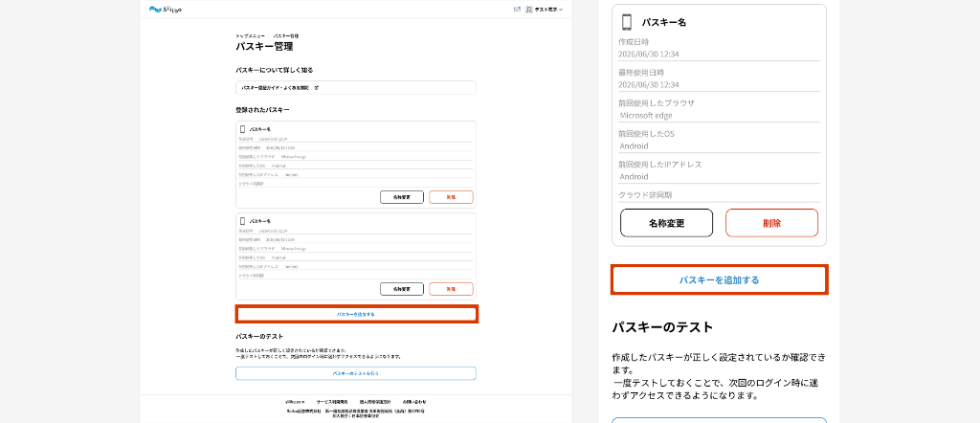The image size is (980, 423).
Task: Expand the account name dropdown chevron
Action: (561, 10)
